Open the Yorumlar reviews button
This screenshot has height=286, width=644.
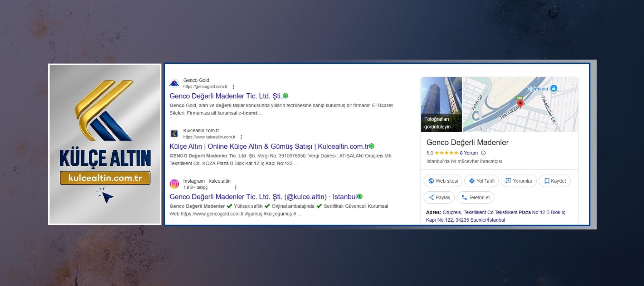(519, 181)
